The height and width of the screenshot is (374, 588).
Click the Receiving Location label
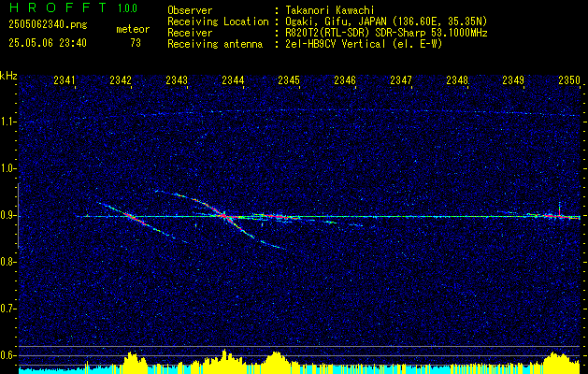(218, 22)
